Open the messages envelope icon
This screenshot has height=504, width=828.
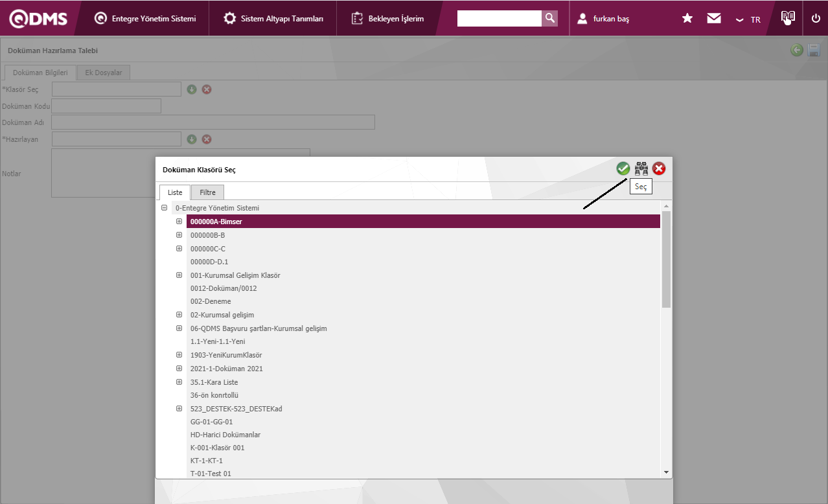(714, 19)
